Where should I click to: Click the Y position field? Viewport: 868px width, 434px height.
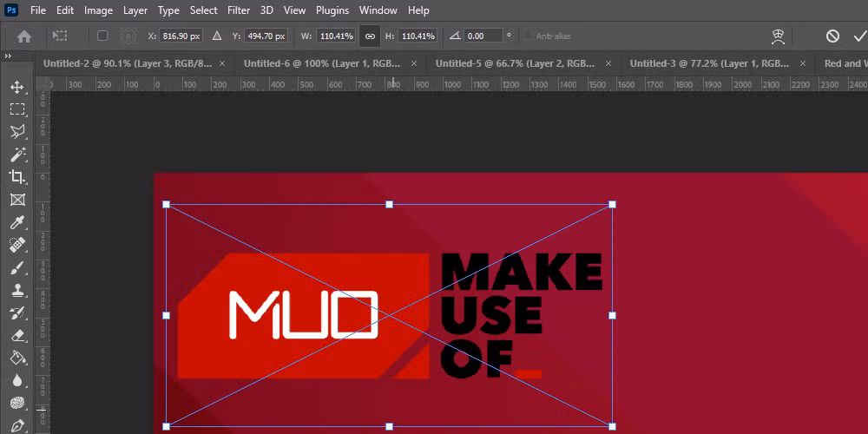click(x=266, y=36)
